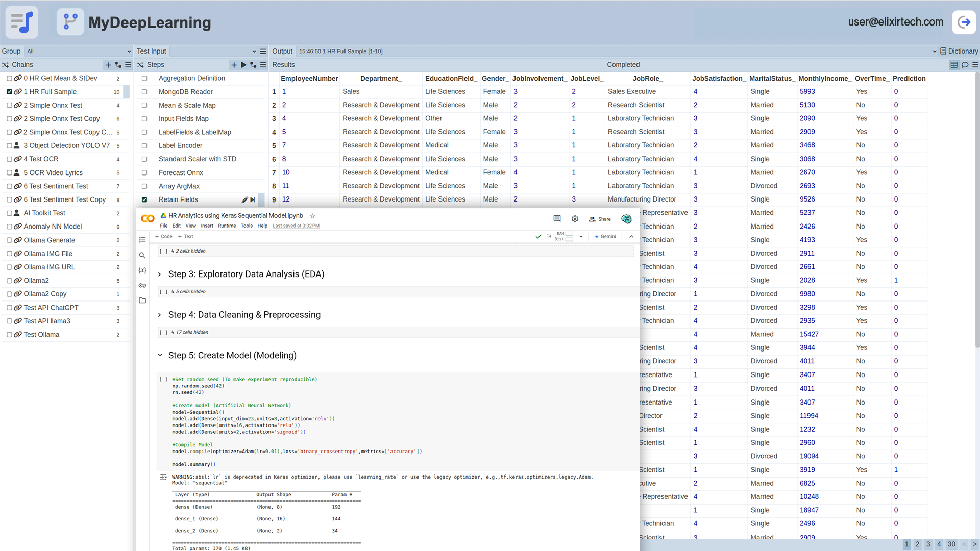
Task: Add a new chain with plus icon
Action: tap(108, 65)
